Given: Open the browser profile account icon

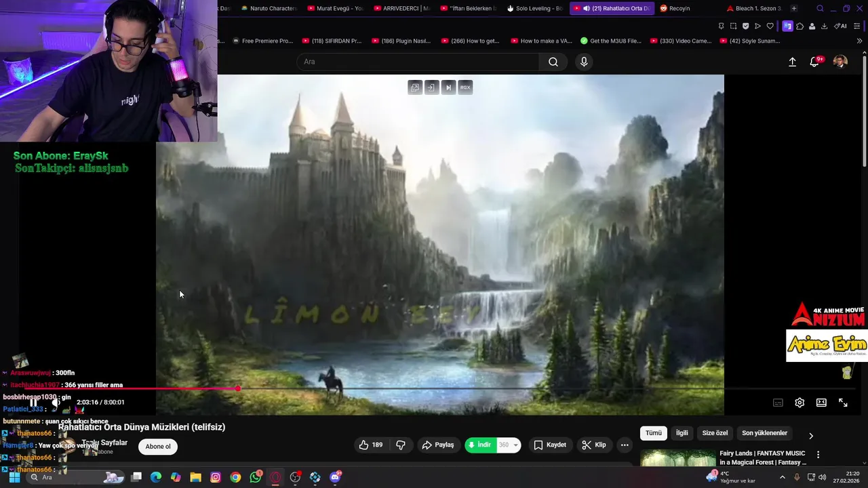Looking at the screenshot, I should pos(812,26).
